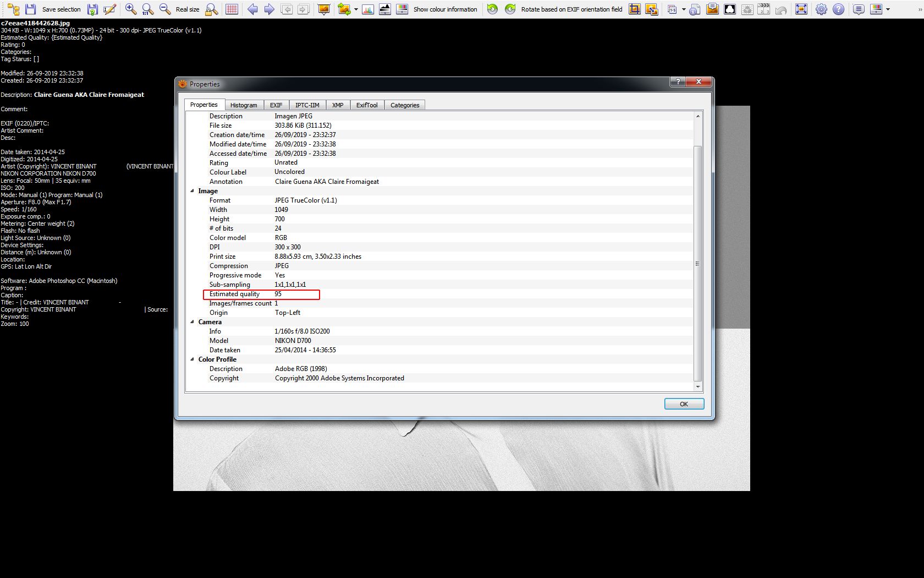
Task: Switch to the Histogram tab
Action: 244,105
